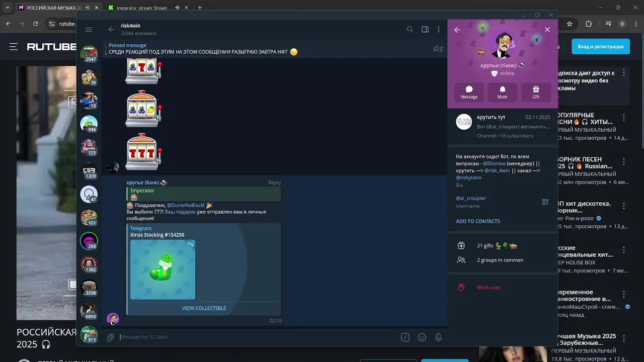The height and width of the screenshot is (362, 644).
Task: Show the username QR code
Action: point(545,202)
